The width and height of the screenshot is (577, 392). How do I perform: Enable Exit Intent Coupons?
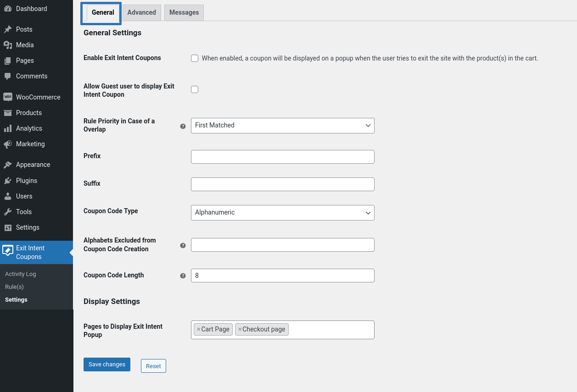[x=195, y=58]
